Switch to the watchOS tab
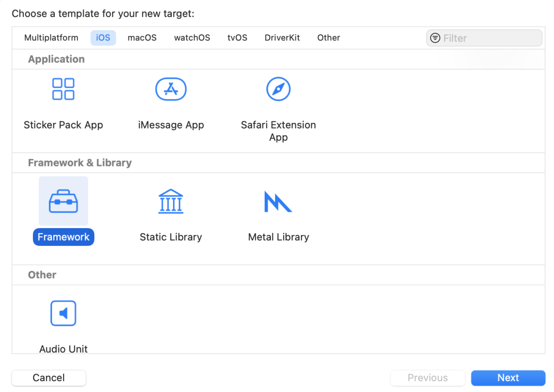Screen dimensions: 554x392 click(x=192, y=38)
